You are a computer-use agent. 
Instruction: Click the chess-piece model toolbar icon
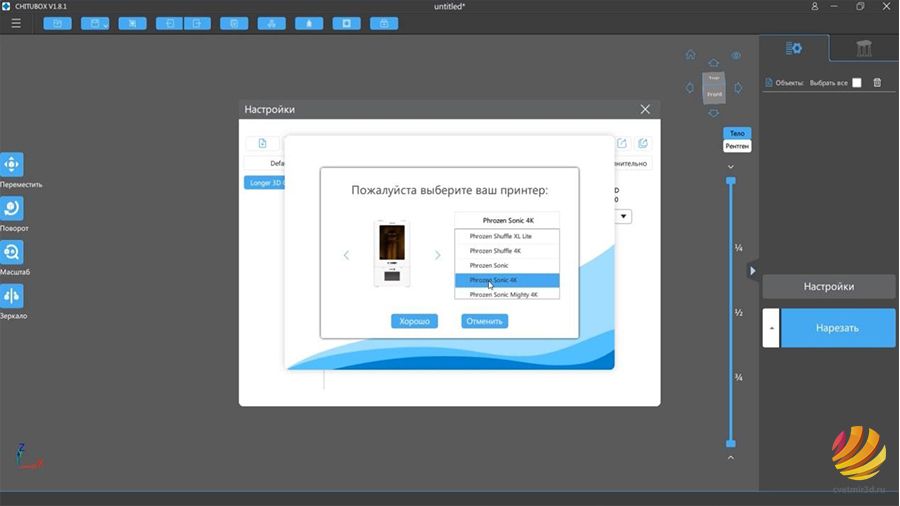click(309, 24)
